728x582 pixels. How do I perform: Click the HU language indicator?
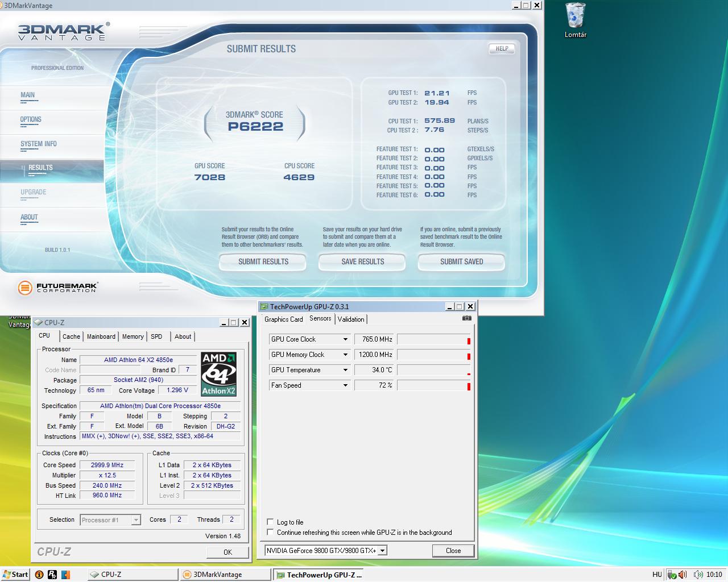(657, 575)
